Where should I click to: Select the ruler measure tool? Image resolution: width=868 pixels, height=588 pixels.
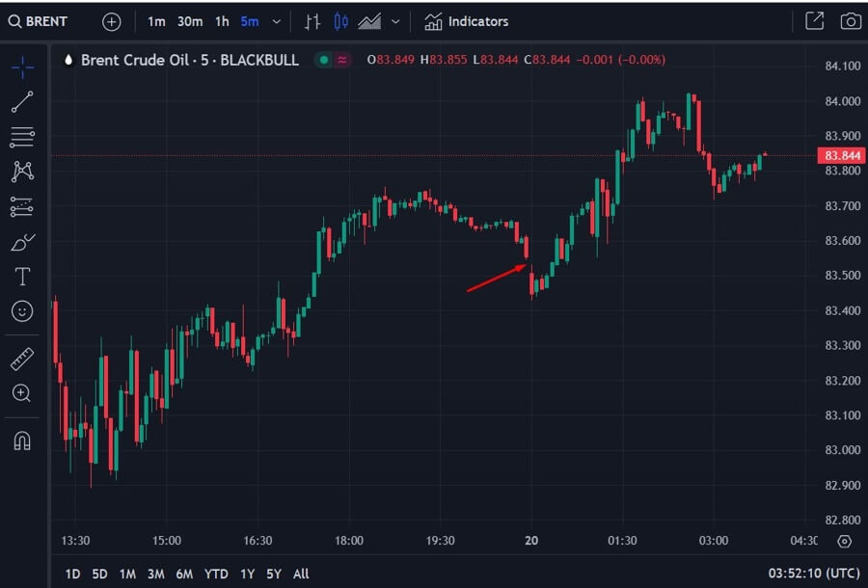(22, 360)
